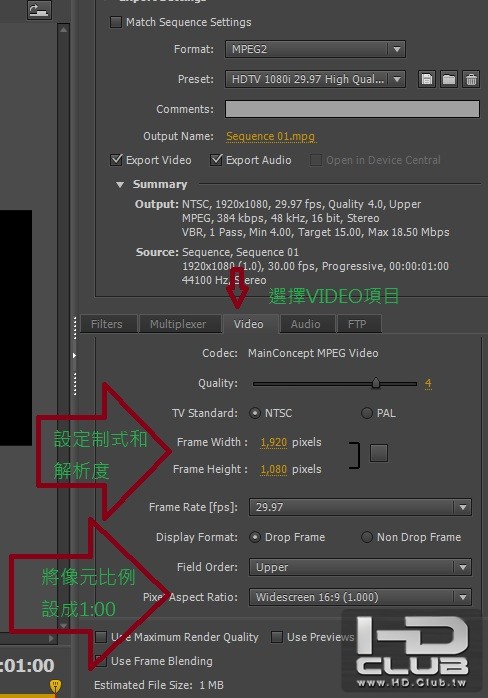
Task: Open the Preset dropdown for HDTV 1080i
Action: [x=315, y=79]
